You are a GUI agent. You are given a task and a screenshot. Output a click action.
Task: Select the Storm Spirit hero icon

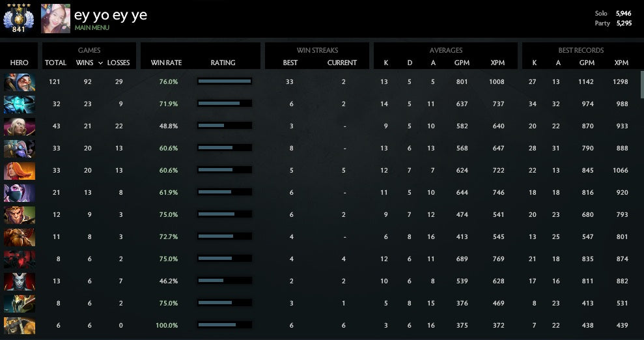click(20, 104)
